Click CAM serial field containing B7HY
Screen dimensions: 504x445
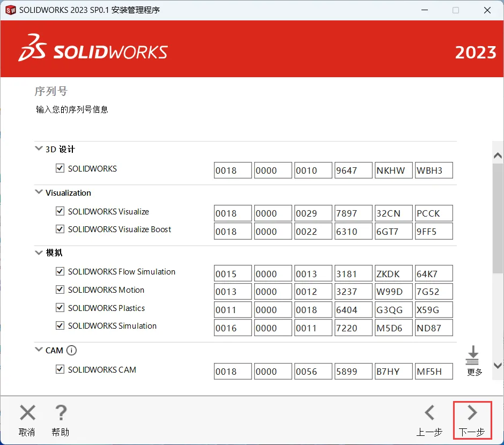[394, 371]
